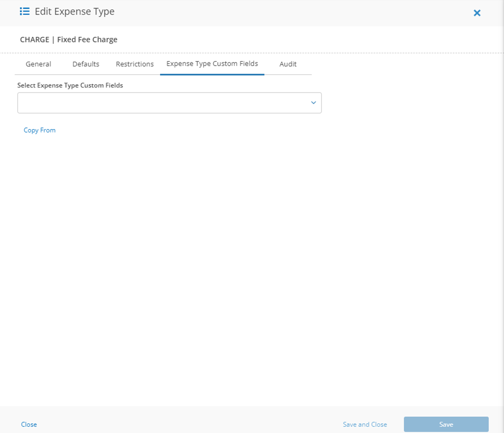Switch to the General tab
Screen dimensions: 504x433
tap(38, 64)
